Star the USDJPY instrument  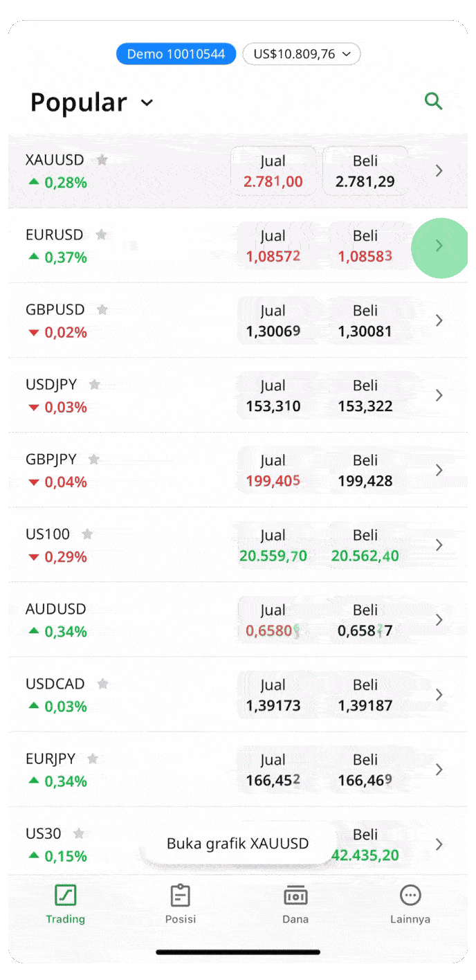coord(95,384)
